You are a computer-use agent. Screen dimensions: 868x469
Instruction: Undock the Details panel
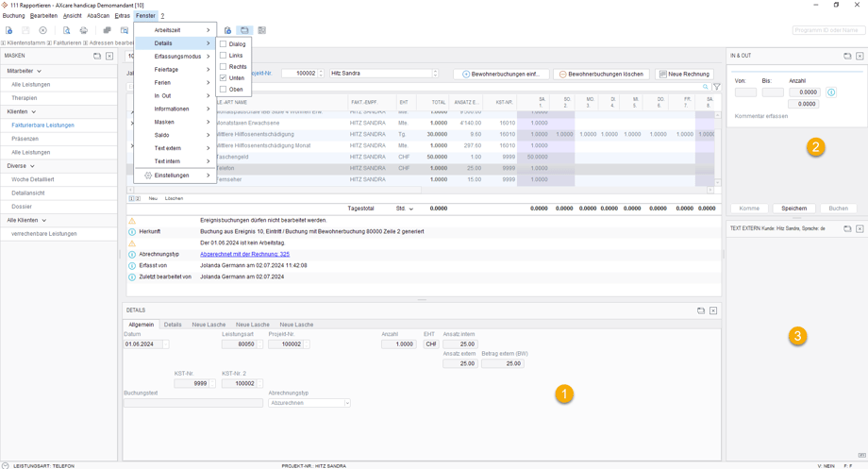[x=701, y=310]
